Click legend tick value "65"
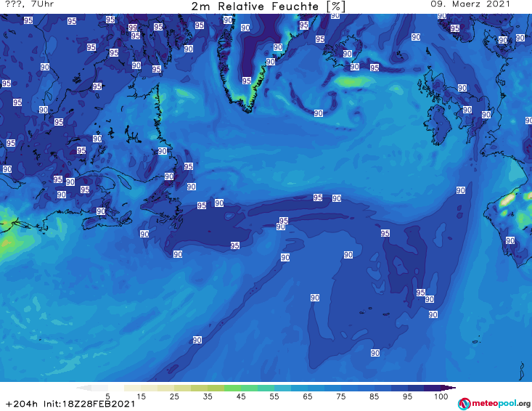The width and height of the screenshot is (532, 411). point(308,396)
